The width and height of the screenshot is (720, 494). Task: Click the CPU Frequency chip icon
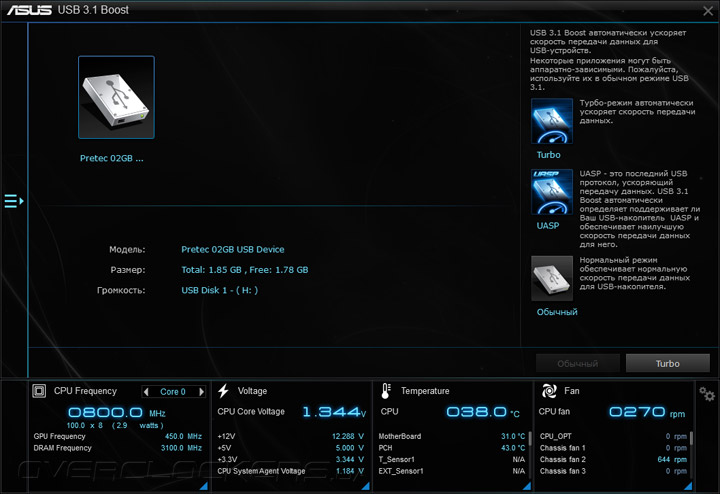tap(39, 391)
